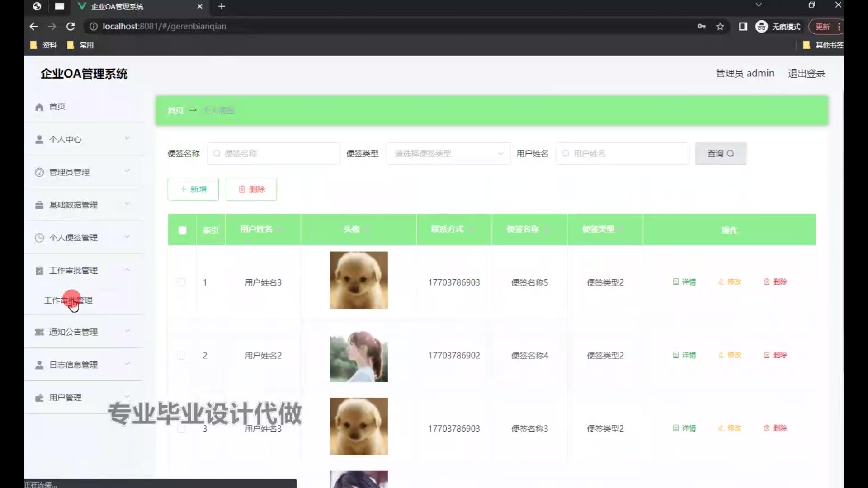Click the 修改 edit icon in row 2

pos(721,355)
